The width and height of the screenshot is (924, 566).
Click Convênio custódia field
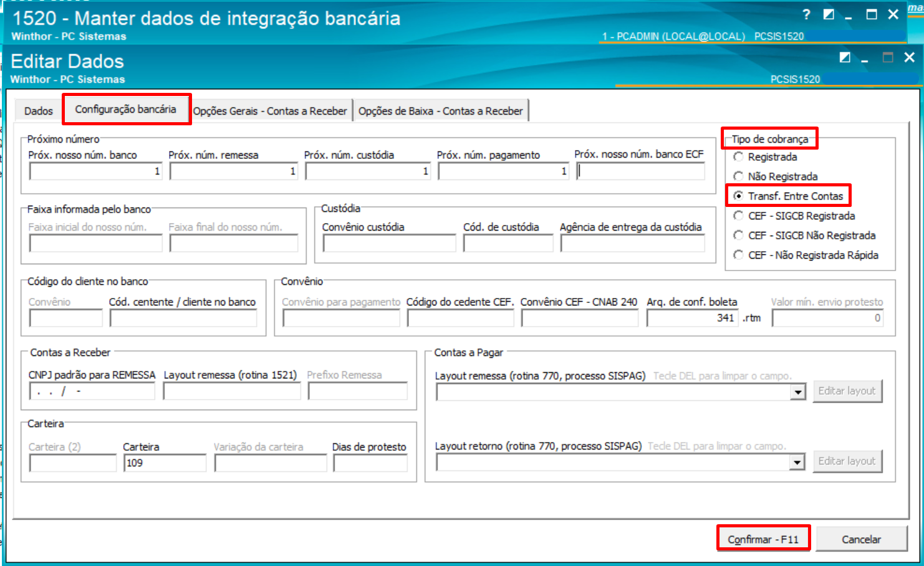[x=390, y=243]
